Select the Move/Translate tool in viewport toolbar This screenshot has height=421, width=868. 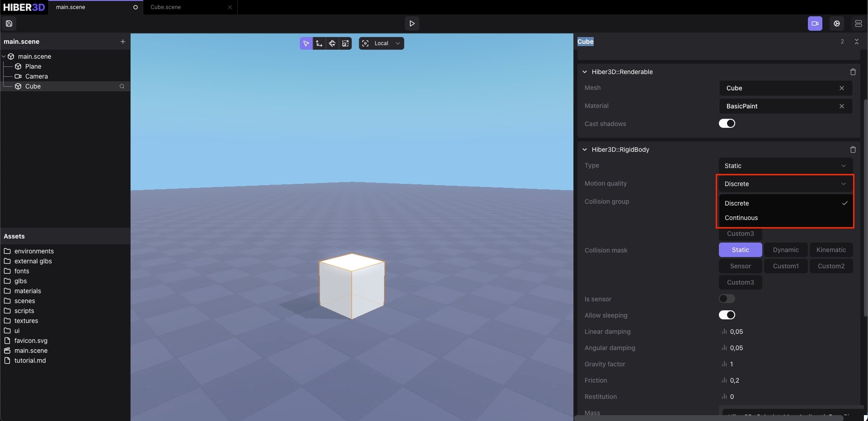(319, 43)
